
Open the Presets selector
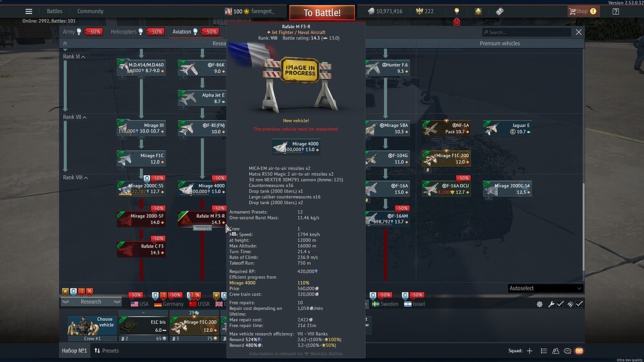(x=106, y=351)
